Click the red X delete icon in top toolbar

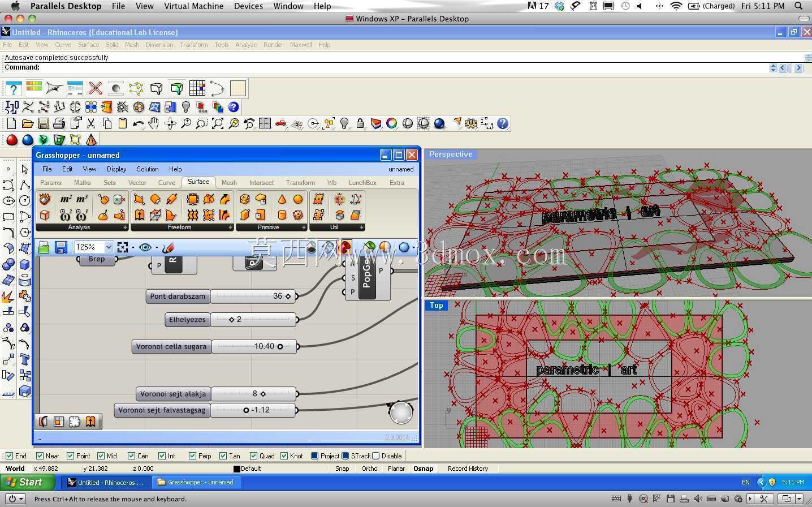[x=95, y=88]
